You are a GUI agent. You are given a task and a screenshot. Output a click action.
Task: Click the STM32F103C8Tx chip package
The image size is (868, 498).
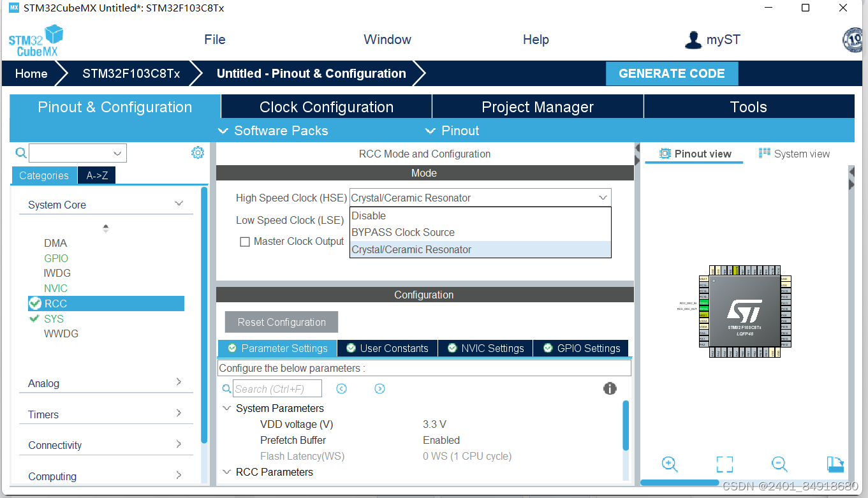[744, 312]
